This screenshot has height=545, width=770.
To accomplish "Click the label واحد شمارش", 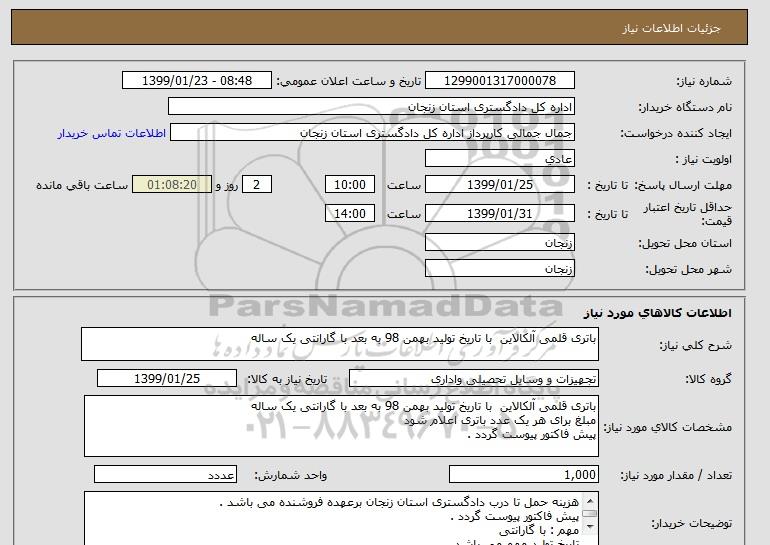I will [291, 475].
